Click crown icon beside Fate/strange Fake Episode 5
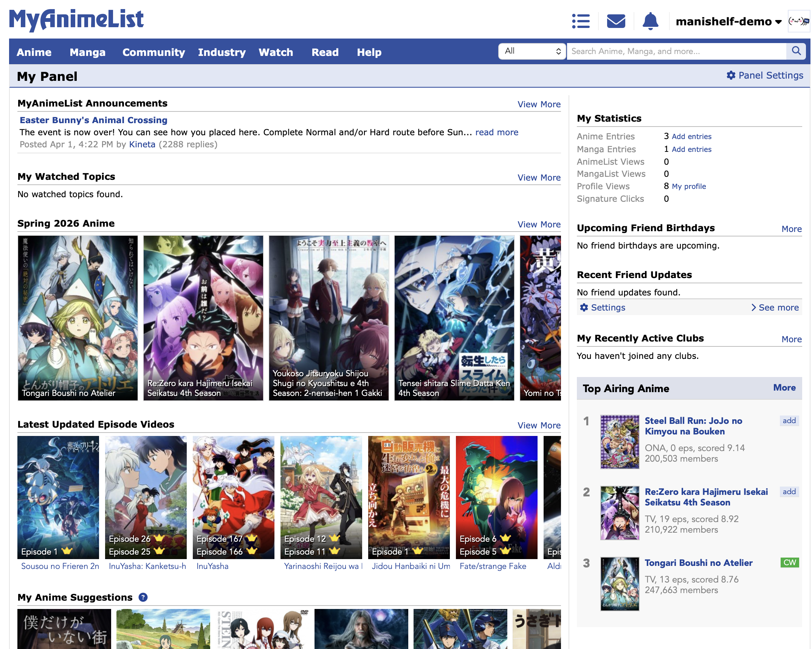The image size is (812, 649). point(505,551)
